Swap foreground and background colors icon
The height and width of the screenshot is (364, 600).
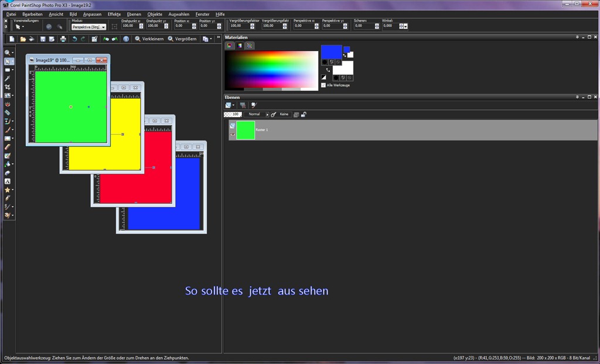tap(345, 55)
